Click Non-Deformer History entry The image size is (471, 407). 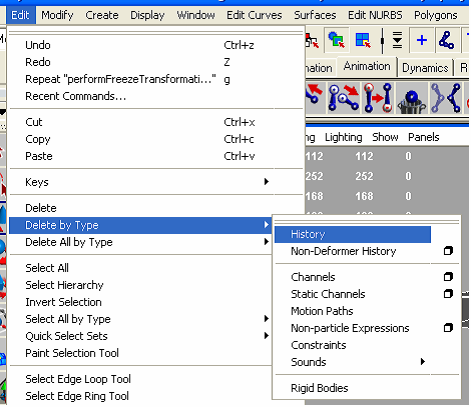pyautogui.click(x=353, y=251)
